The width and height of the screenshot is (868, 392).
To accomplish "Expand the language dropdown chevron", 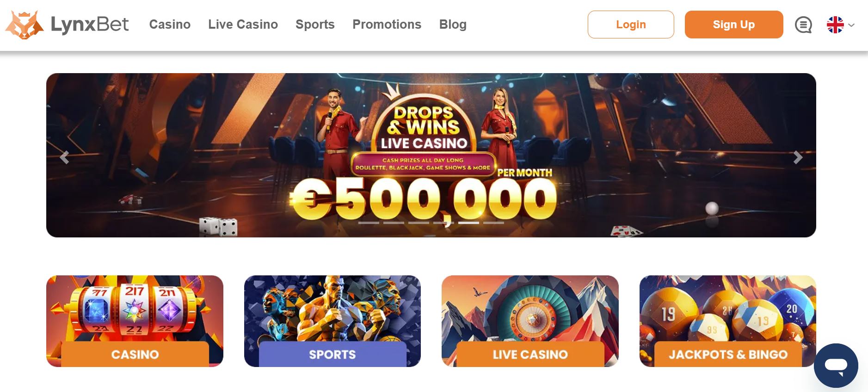I will (851, 25).
